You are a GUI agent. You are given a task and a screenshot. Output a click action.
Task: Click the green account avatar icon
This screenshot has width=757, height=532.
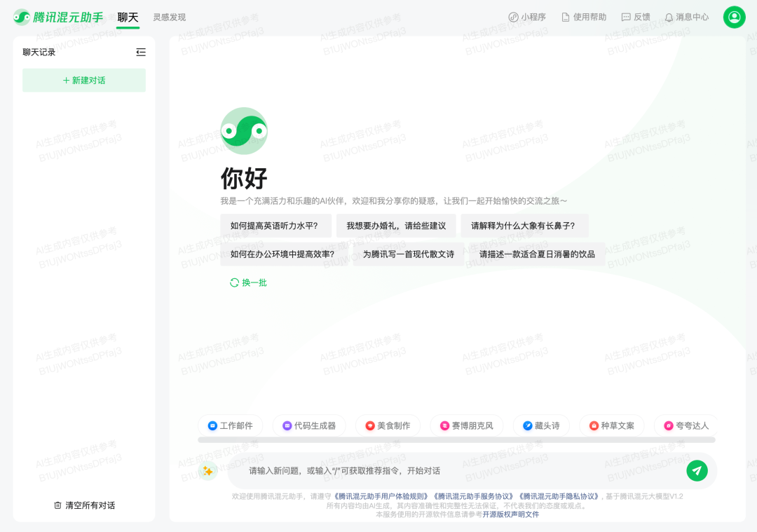[734, 17]
